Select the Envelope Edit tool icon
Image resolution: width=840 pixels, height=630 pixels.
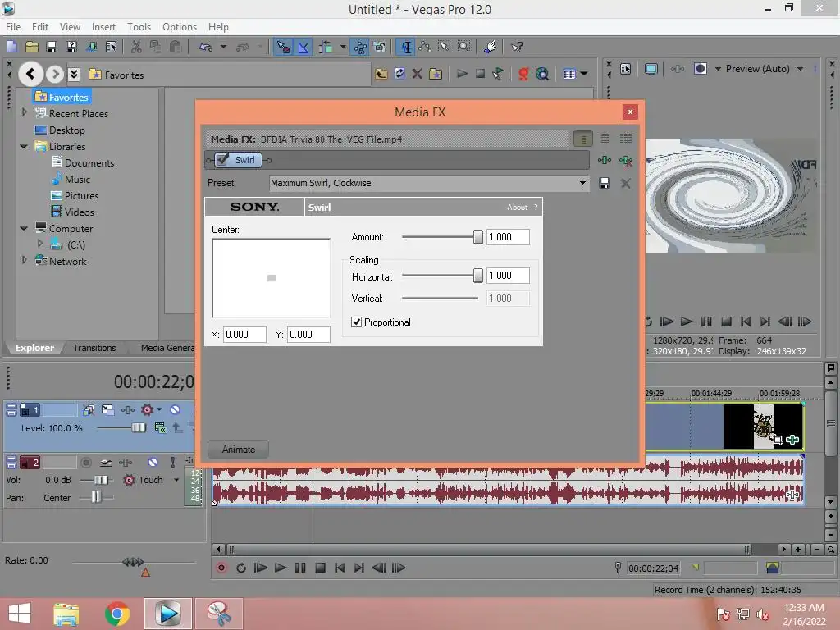(x=426, y=47)
